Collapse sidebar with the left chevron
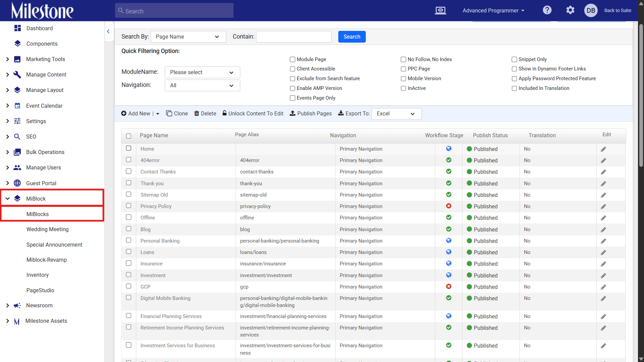Viewport: 644px width, 362px height. (108, 31)
